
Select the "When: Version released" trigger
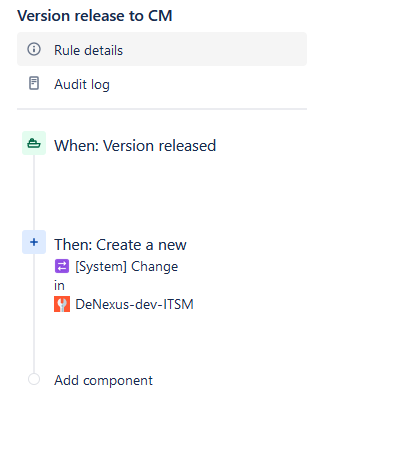pyautogui.click(x=135, y=146)
